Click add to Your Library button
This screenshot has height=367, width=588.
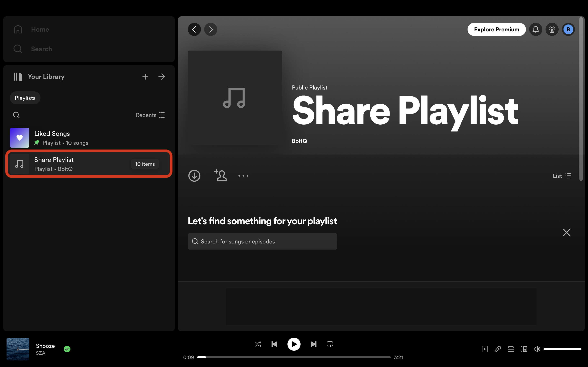point(145,76)
